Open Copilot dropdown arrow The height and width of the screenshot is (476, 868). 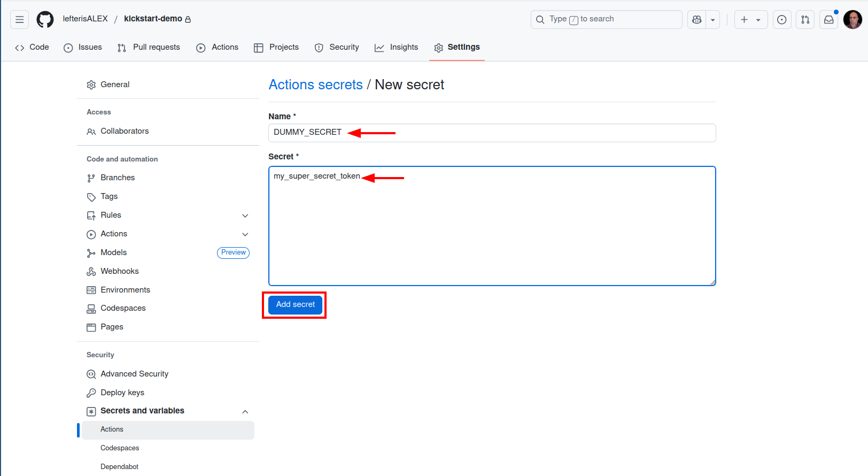713,20
